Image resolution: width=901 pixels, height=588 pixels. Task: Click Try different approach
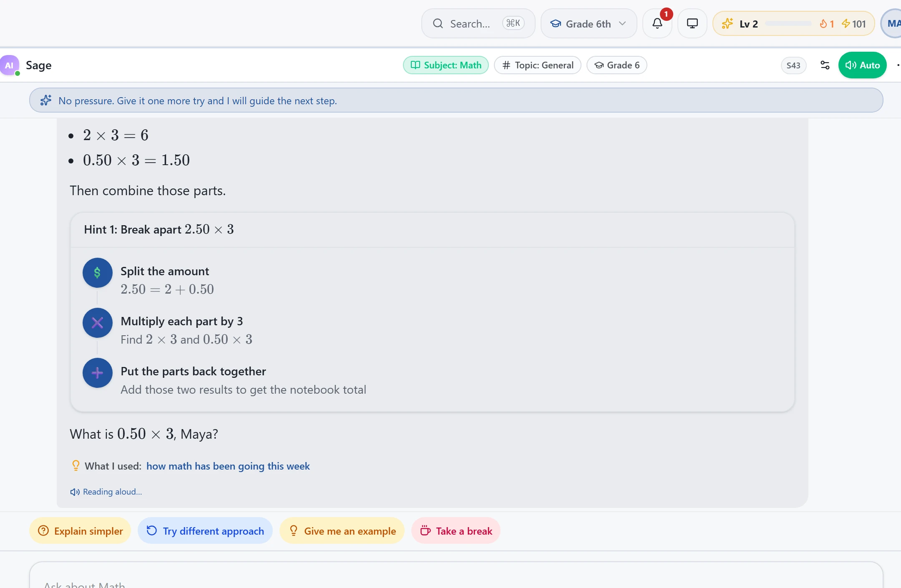[205, 531]
